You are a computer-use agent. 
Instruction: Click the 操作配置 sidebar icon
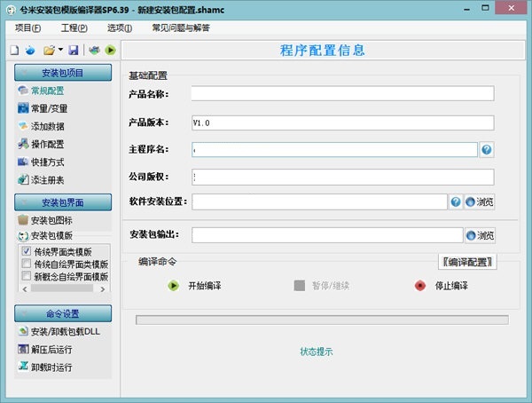pos(23,144)
